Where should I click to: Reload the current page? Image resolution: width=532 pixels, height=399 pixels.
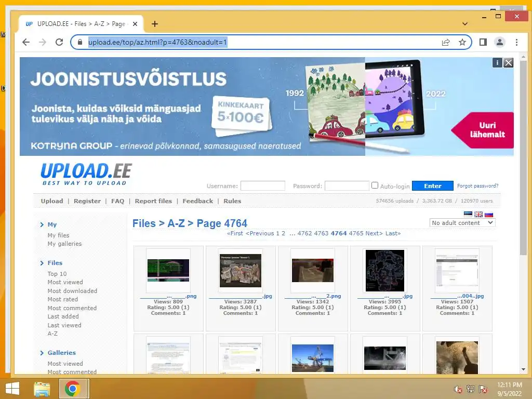click(x=59, y=42)
